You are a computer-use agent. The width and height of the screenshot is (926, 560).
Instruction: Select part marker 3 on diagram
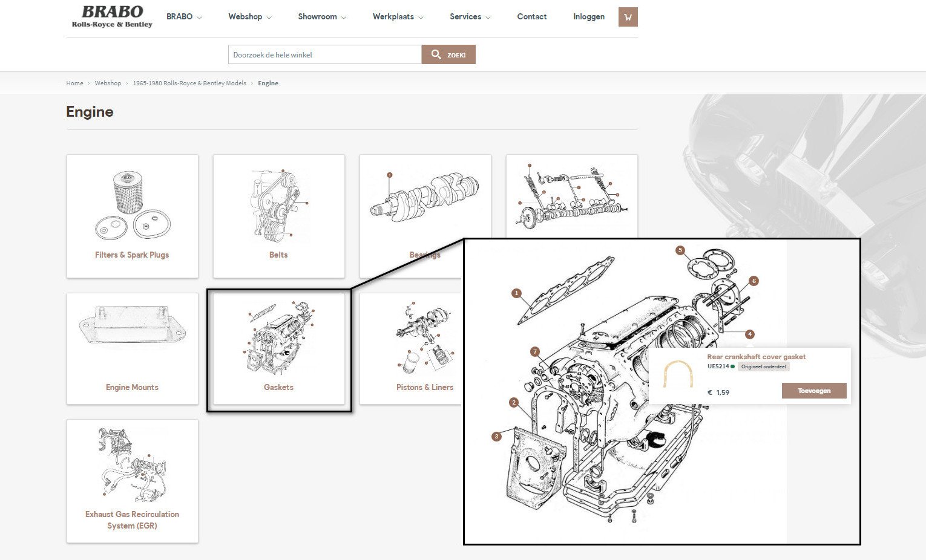pyautogui.click(x=497, y=436)
